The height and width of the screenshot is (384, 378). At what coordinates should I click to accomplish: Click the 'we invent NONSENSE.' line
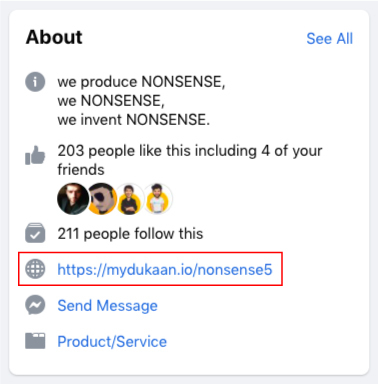134,120
